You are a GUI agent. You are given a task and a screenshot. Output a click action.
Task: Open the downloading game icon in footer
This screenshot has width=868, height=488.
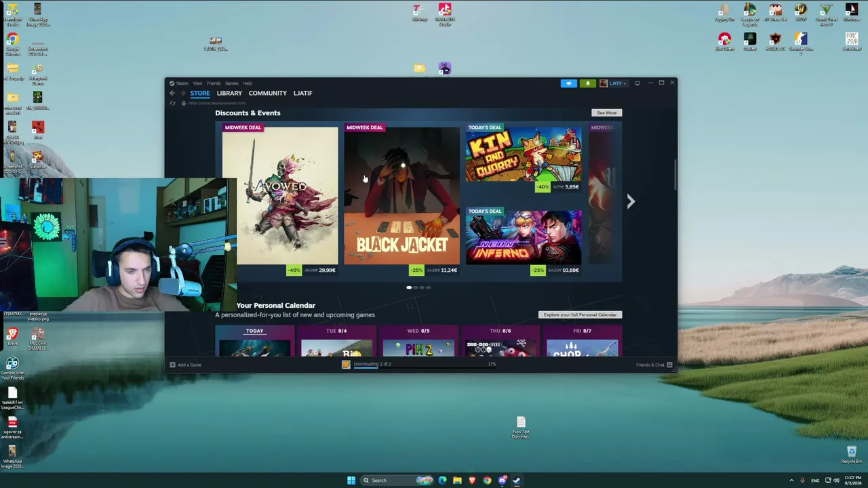tap(346, 365)
